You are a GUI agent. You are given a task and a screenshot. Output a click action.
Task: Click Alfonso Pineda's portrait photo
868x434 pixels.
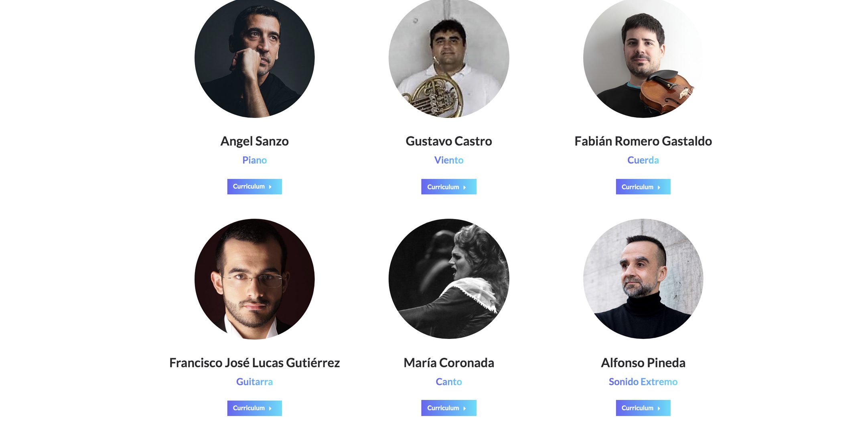[643, 279]
